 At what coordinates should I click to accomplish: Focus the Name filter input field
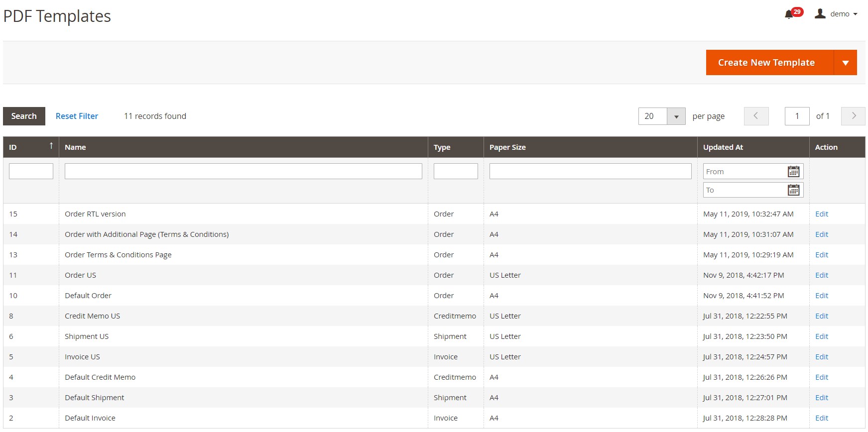coord(243,171)
